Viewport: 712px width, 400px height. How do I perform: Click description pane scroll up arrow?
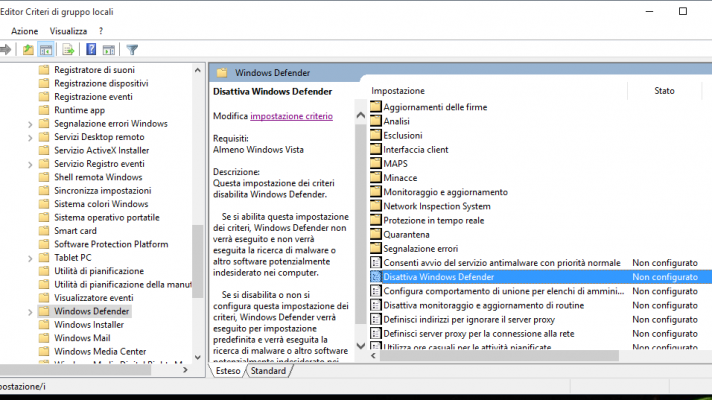[x=361, y=115]
